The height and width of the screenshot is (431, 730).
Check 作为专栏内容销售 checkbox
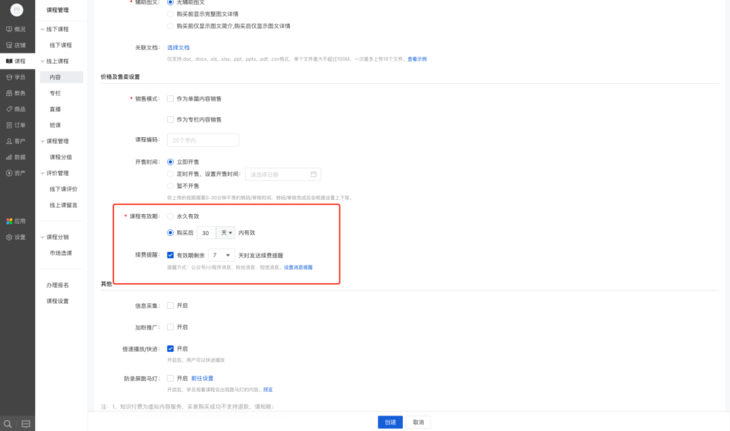pos(170,120)
